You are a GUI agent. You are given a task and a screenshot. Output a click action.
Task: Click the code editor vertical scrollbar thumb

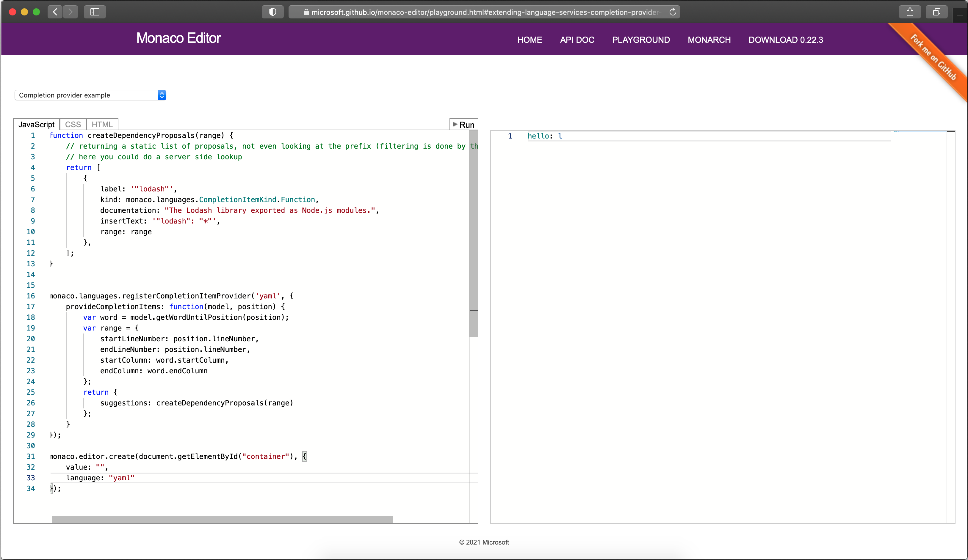(x=474, y=234)
